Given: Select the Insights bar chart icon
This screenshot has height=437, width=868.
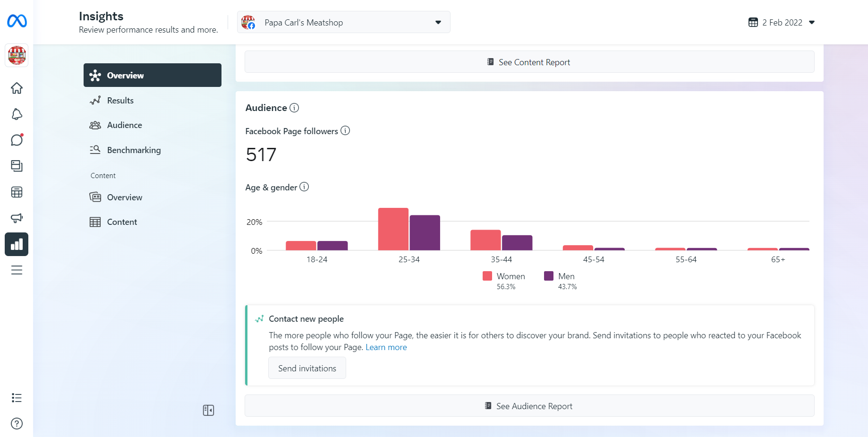Looking at the screenshot, I should pos(17,244).
